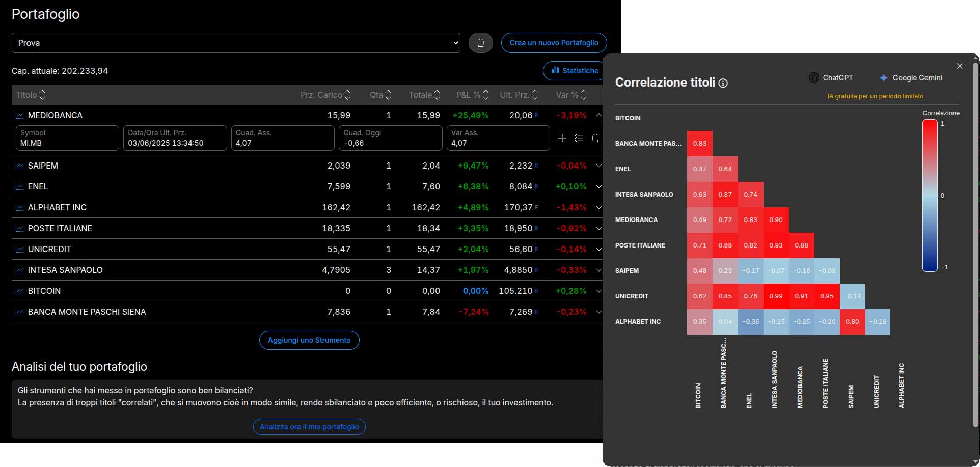980x467 pixels.
Task: Click Cap. attuale: 202.233,94 text
Action: [60, 71]
